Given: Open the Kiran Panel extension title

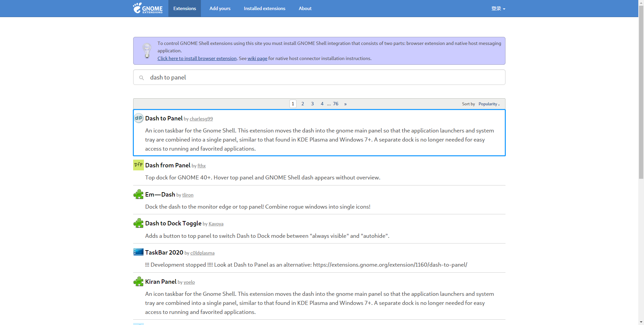Looking at the screenshot, I should [161, 282].
